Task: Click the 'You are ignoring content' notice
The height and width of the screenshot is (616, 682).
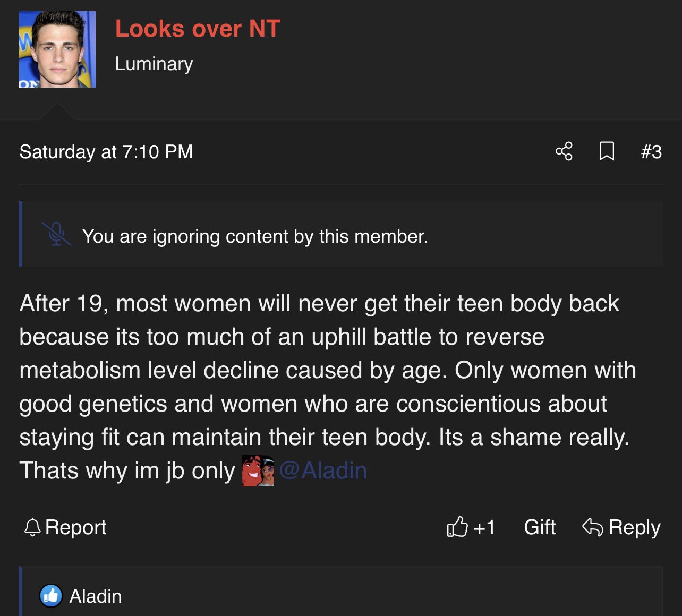Action: pyautogui.click(x=255, y=236)
